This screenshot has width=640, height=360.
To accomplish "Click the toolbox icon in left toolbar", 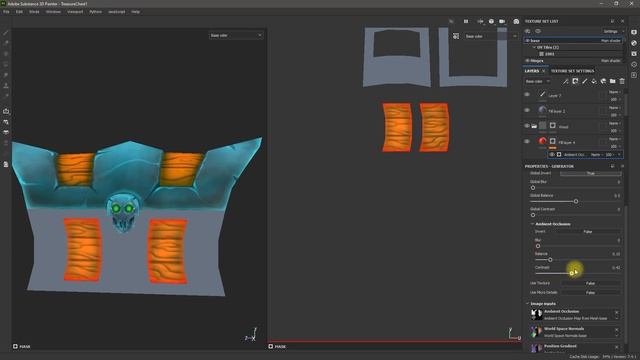I will (6, 111).
